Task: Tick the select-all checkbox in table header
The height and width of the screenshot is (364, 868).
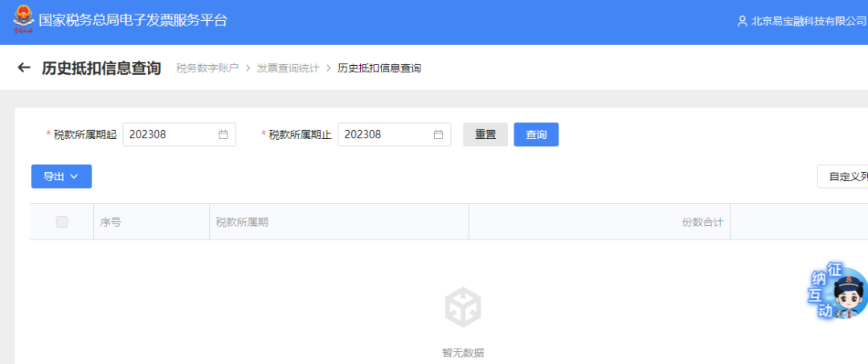Action: (62, 222)
